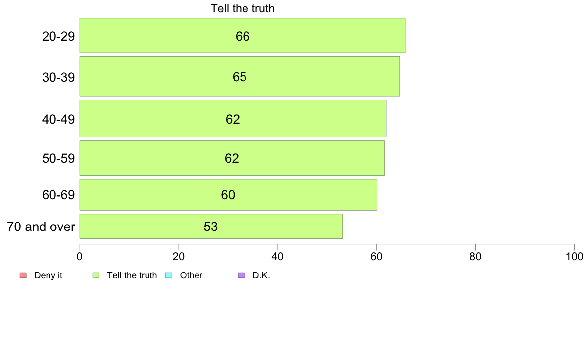Viewport: 588px width, 364px height.
Task: Click the 40-49 bar showing 62
Action: (233, 119)
